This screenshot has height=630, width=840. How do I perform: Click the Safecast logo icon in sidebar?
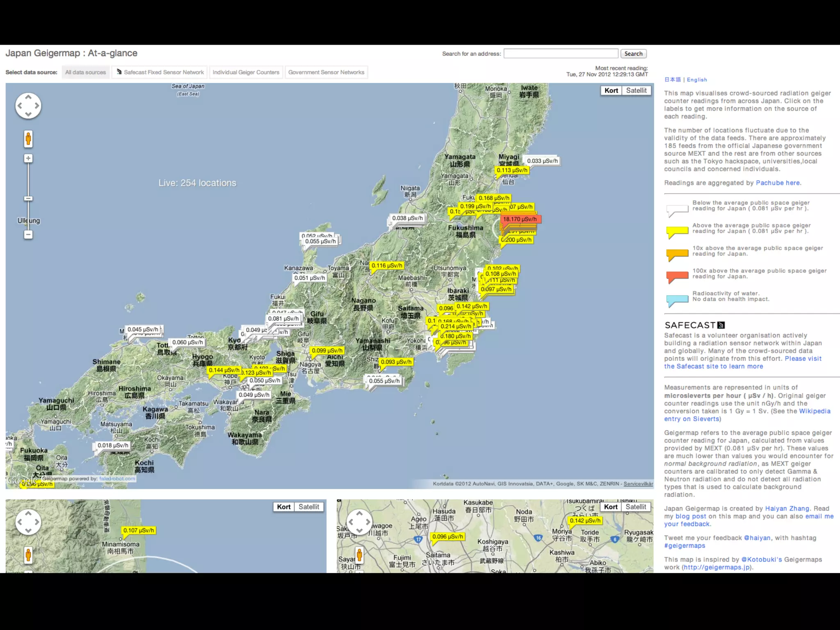point(721,325)
